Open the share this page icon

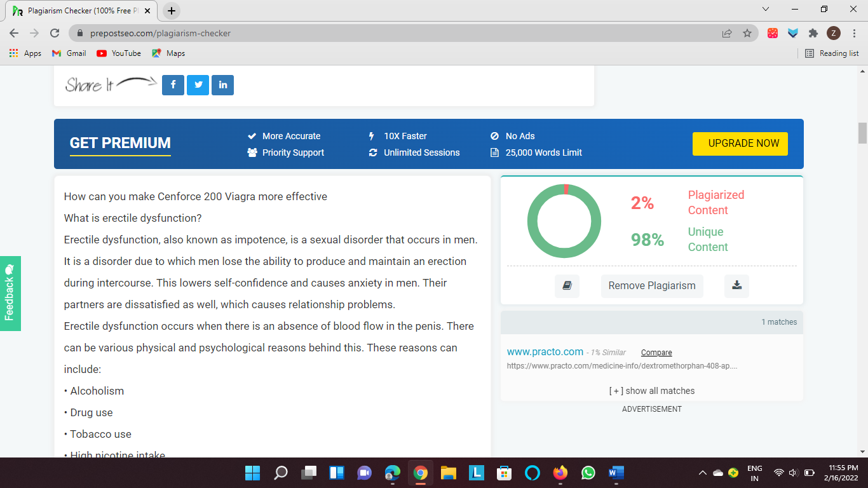pos(727,33)
